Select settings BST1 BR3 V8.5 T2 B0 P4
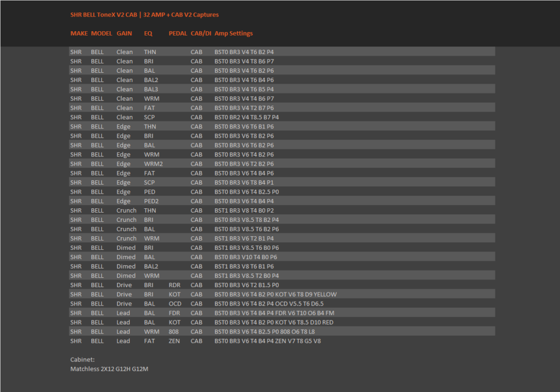Screen dimensions: 560x392 tap(247, 276)
